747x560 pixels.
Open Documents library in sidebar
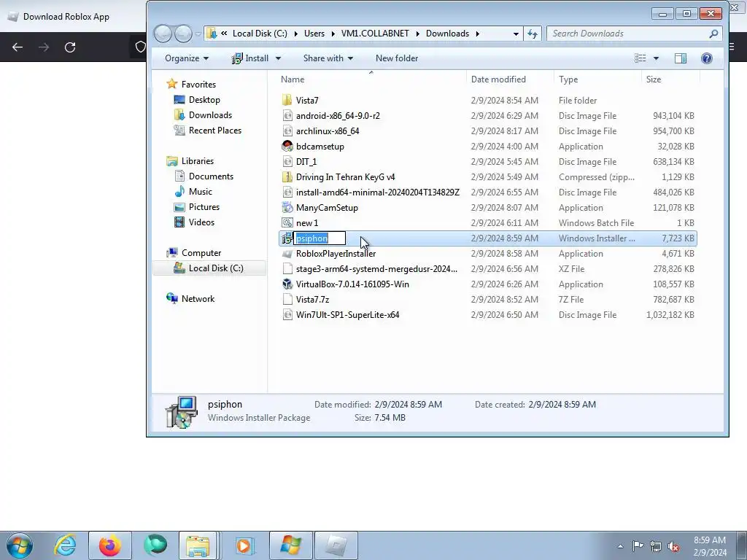(x=211, y=176)
